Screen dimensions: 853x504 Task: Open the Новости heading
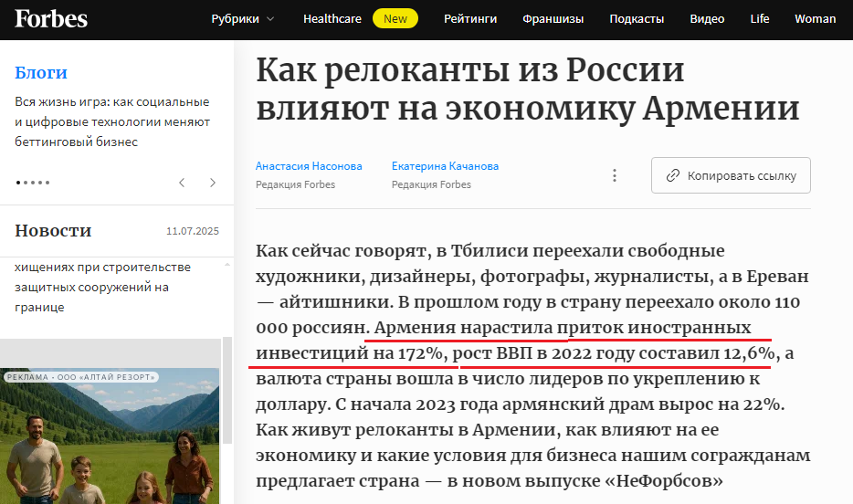(53, 230)
